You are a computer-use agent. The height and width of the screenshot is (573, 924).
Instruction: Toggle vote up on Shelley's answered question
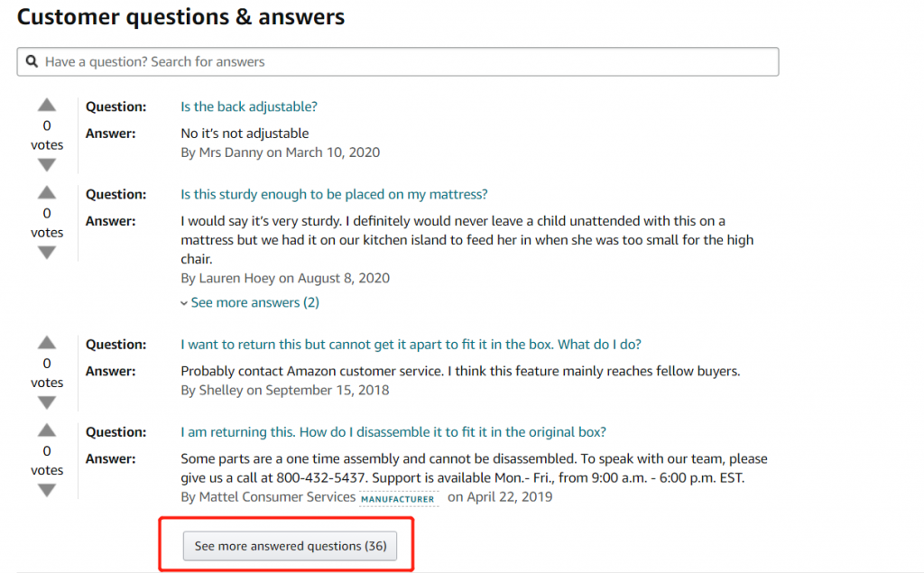pyautogui.click(x=46, y=343)
